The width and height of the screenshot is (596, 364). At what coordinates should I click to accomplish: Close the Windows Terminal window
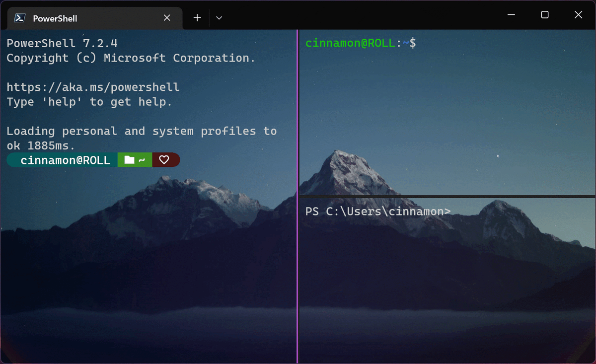[578, 15]
